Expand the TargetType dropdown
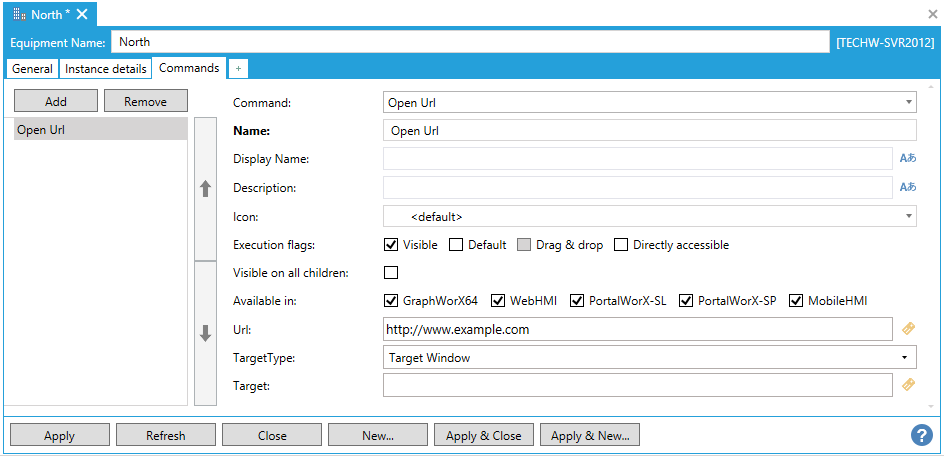This screenshot has width=944, height=460. pyautogui.click(x=904, y=357)
